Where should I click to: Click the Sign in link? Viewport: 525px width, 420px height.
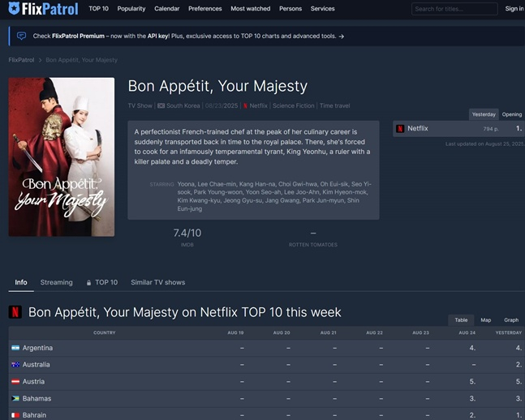click(x=514, y=9)
